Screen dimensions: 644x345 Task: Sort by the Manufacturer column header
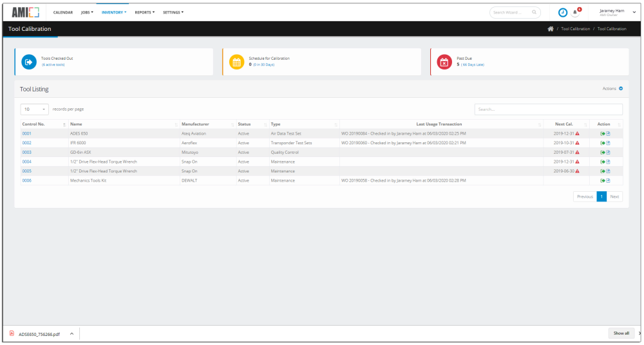click(x=208, y=124)
